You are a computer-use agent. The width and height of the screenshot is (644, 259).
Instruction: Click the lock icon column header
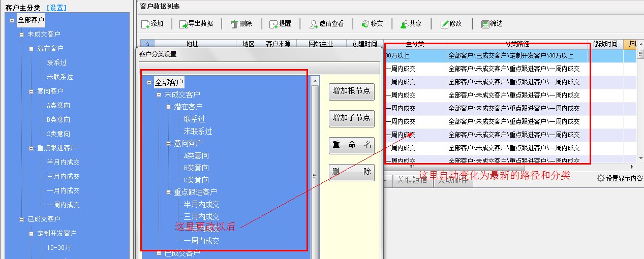(147, 44)
